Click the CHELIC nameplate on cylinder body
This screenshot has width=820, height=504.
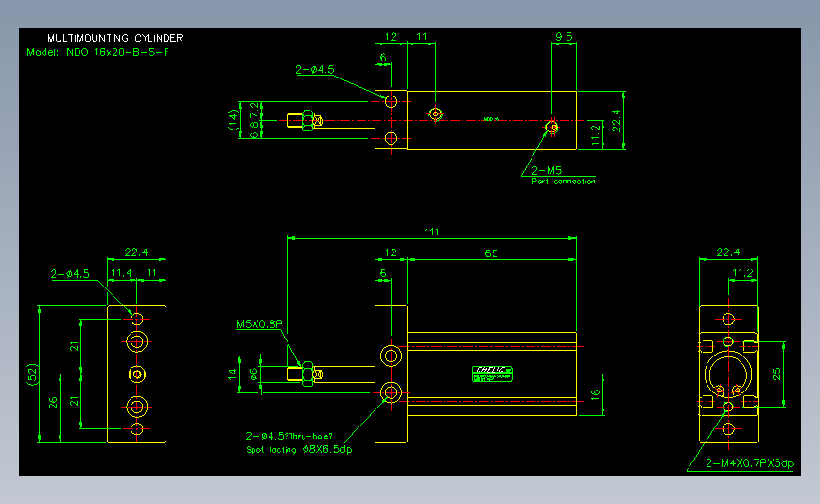coord(492,374)
